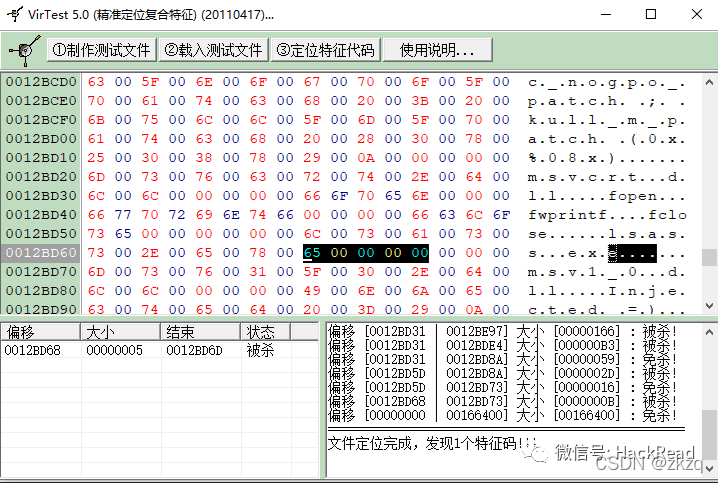This screenshot has height=483, width=718.
Task: Click log line with size [000000B3]
Action: pyautogui.click(x=502, y=345)
